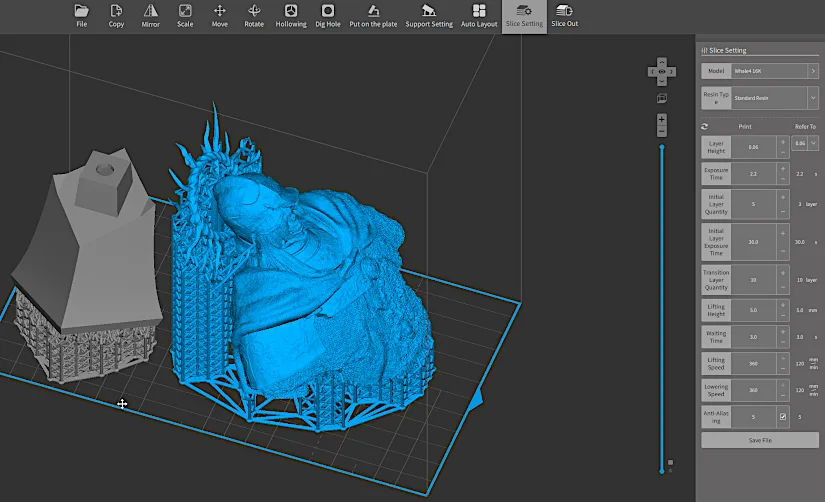The width and height of the screenshot is (825, 502).
Task: Increase Initial Layer Exposure Time
Action: pyautogui.click(x=783, y=234)
